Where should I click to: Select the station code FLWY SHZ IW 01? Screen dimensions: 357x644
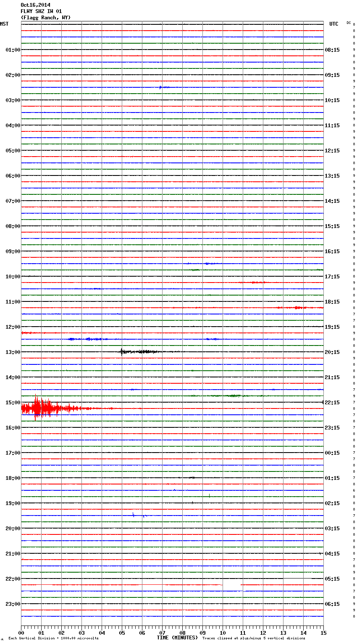click(x=41, y=11)
